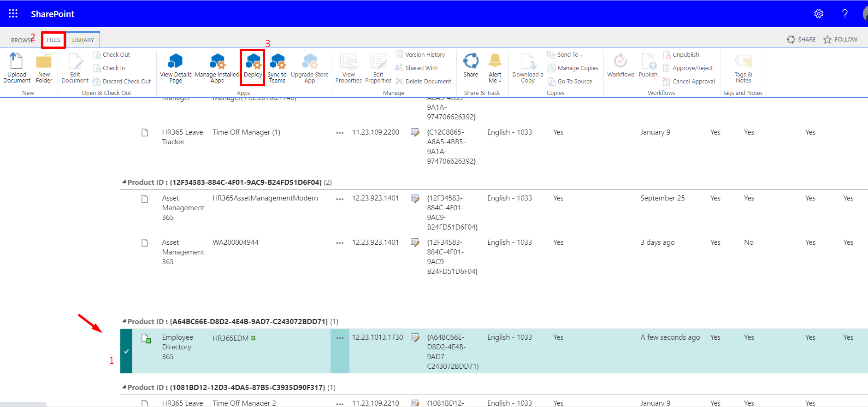Open Version History
The image size is (868, 407).
420,54
